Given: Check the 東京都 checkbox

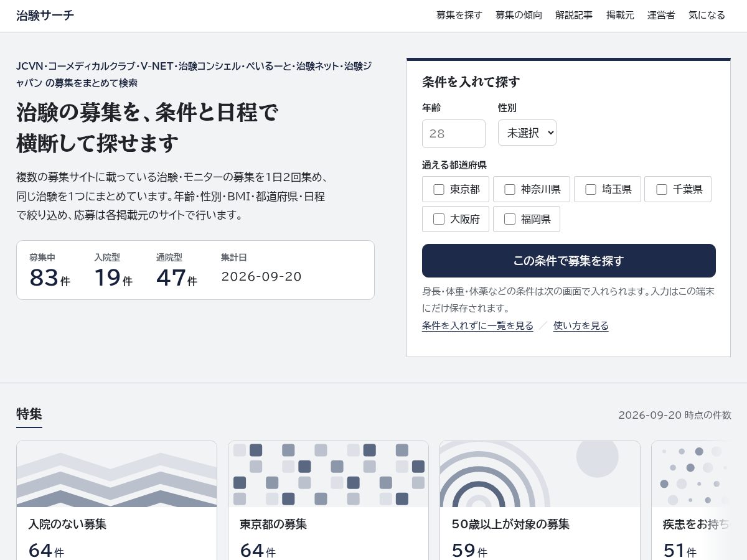Looking at the screenshot, I should 439,189.
